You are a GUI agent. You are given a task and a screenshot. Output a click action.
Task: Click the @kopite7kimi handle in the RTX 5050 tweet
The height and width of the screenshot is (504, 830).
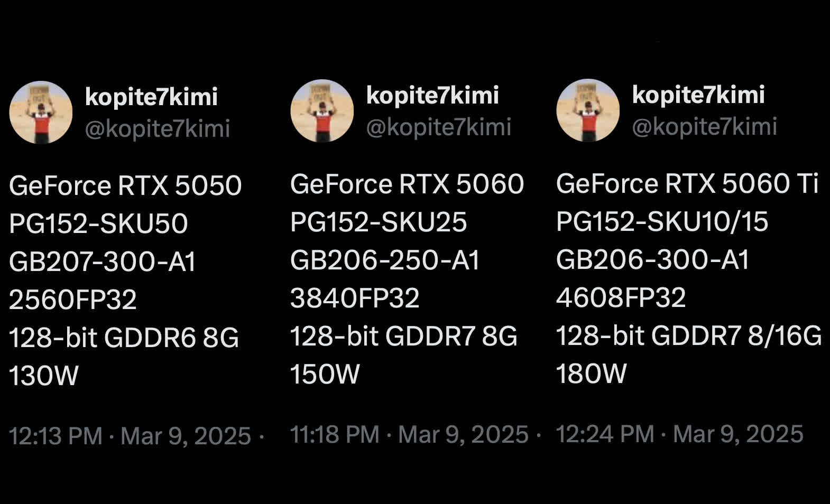click(158, 129)
